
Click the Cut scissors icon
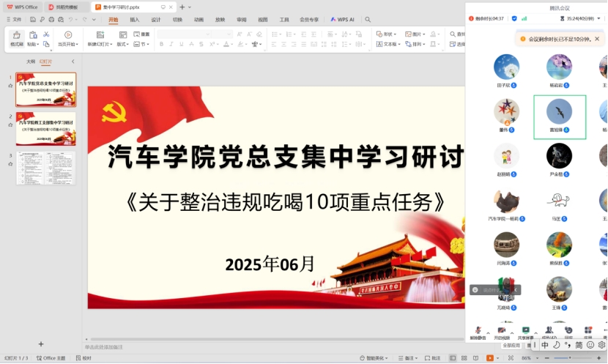[46, 34]
